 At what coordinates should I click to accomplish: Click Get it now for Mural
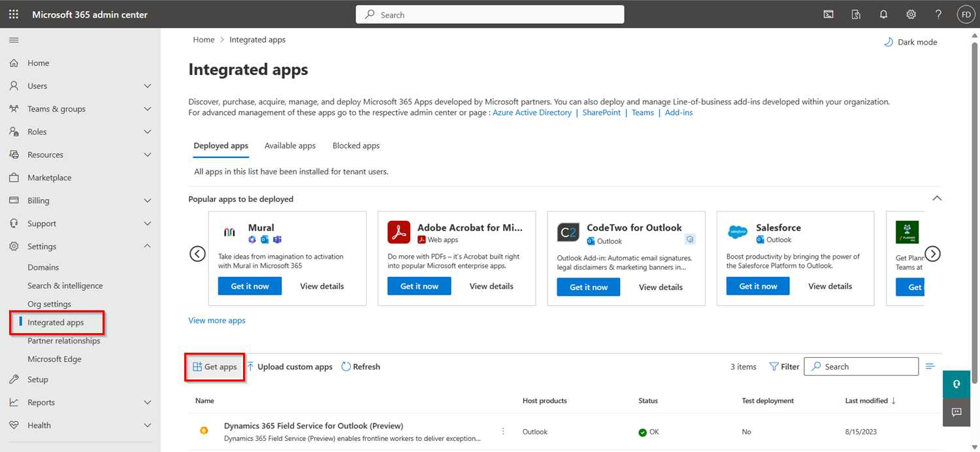pyautogui.click(x=250, y=286)
